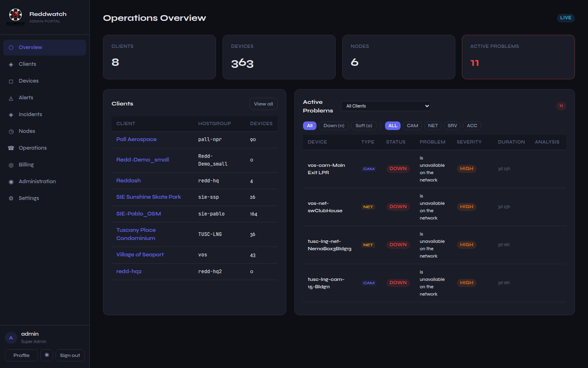
Task: Open the Billing page
Action: click(45, 165)
